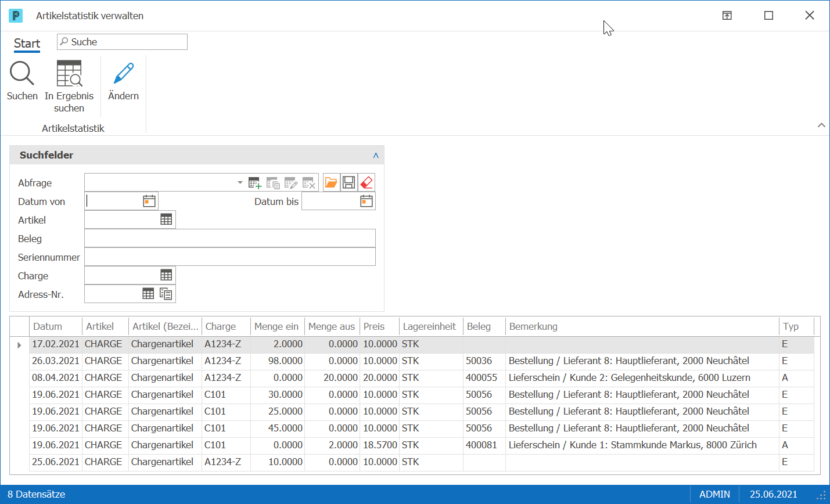Click the red eraser clear icon
830x504 pixels.
pyautogui.click(x=367, y=183)
